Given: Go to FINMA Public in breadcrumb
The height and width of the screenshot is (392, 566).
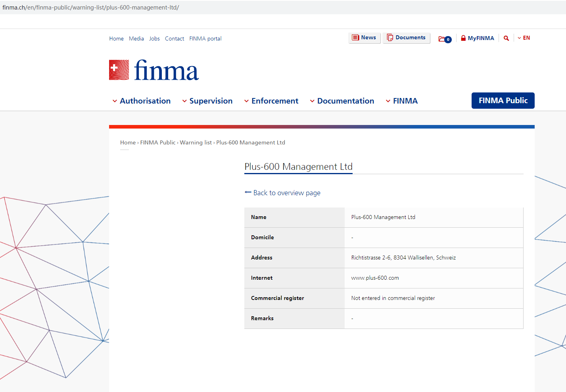Looking at the screenshot, I should tap(158, 142).
